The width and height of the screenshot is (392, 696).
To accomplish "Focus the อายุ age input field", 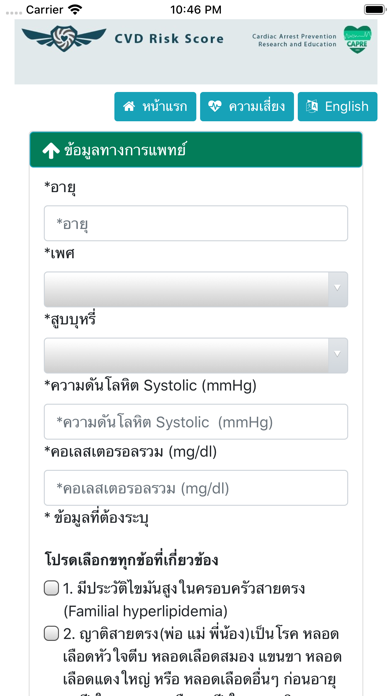I will [x=196, y=223].
